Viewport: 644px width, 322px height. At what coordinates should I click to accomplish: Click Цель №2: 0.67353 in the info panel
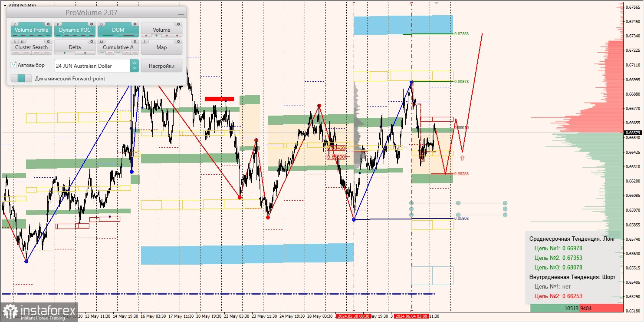tap(558, 258)
